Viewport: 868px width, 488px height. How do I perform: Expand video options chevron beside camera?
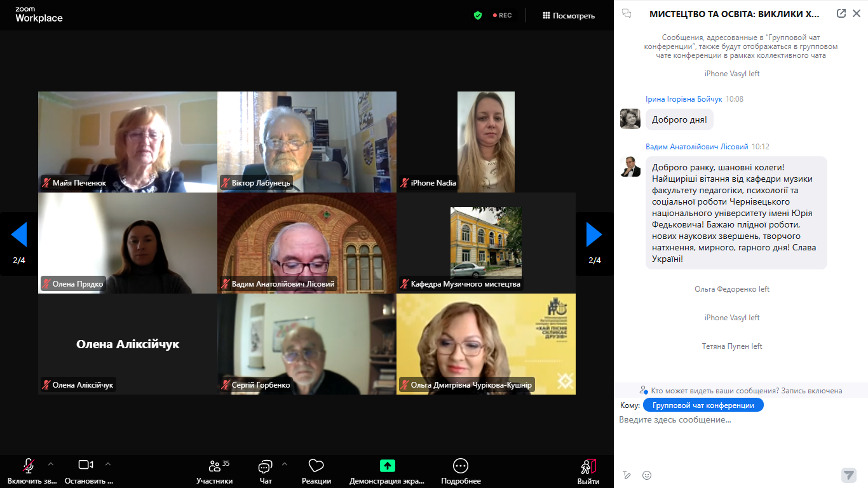(108, 464)
